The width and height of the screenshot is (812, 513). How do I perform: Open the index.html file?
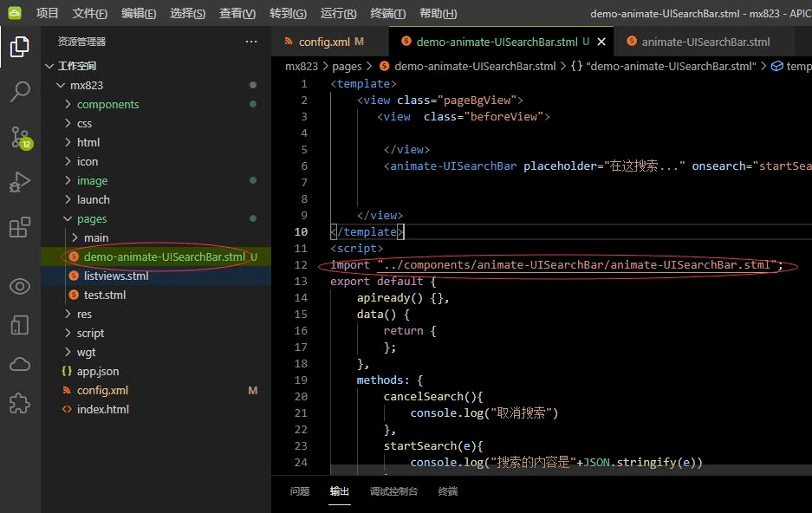pos(102,410)
